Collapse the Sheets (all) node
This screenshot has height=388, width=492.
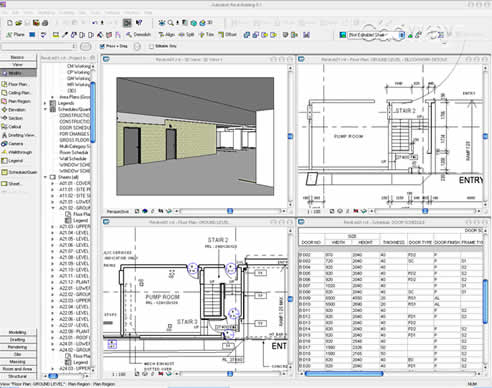45,177
